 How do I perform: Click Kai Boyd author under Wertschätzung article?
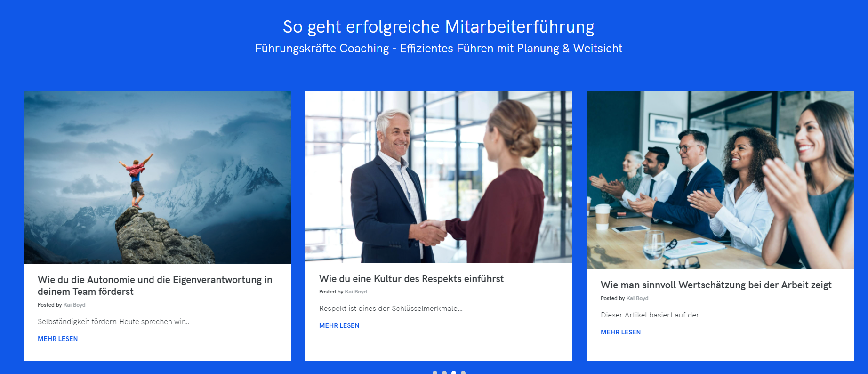(x=637, y=298)
